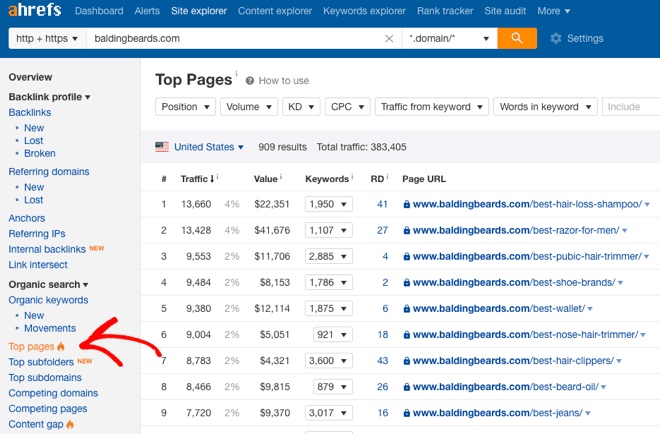Open the Movements sidebar link

click(50, 328)
